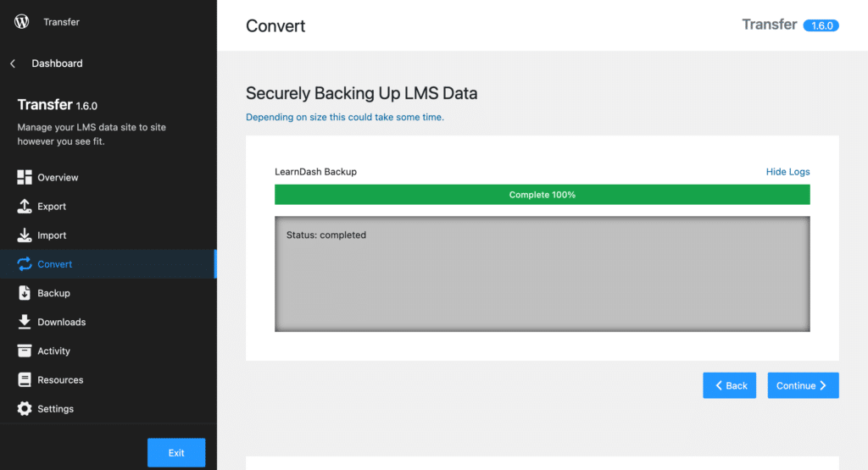The height and width of the screenshot is (470, 868).
Task: Click the green Complete 100% progress bar
Action: pyautogui.click(x=542, y=195)
